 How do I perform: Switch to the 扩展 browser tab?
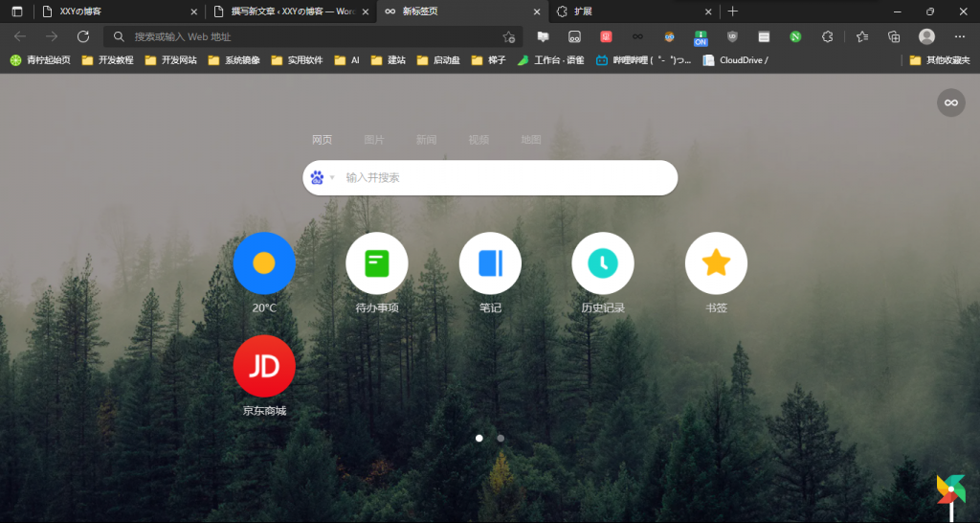632,11
